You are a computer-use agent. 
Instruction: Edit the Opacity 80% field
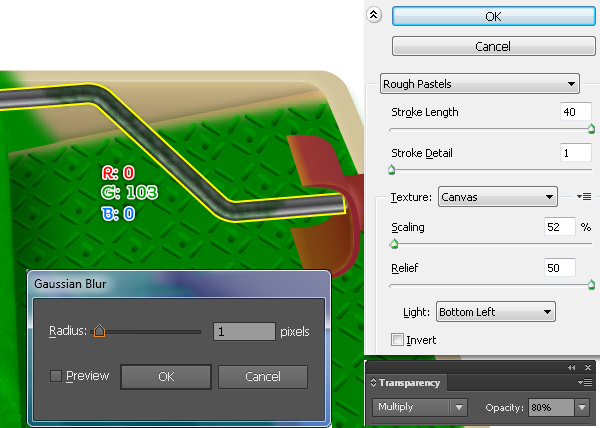point(551,408)
